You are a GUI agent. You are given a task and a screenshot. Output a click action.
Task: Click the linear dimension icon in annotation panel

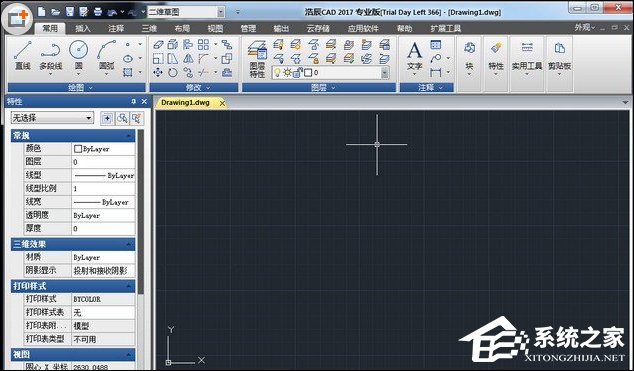(x=435, y=73)
